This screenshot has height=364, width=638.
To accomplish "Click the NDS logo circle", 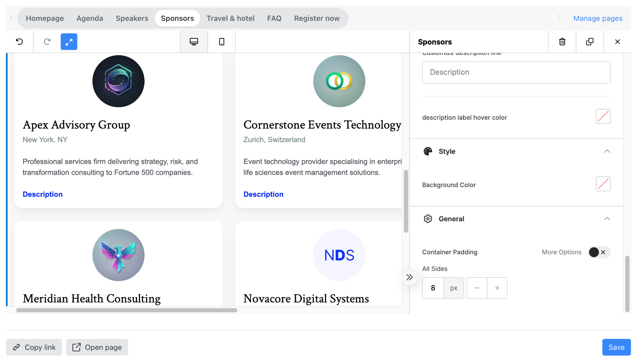I will coord(339,255).
